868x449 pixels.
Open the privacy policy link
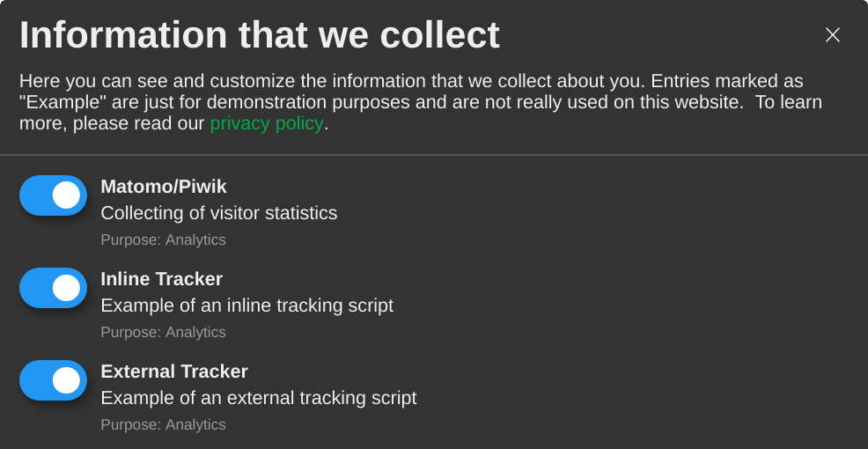click(266, 123)
